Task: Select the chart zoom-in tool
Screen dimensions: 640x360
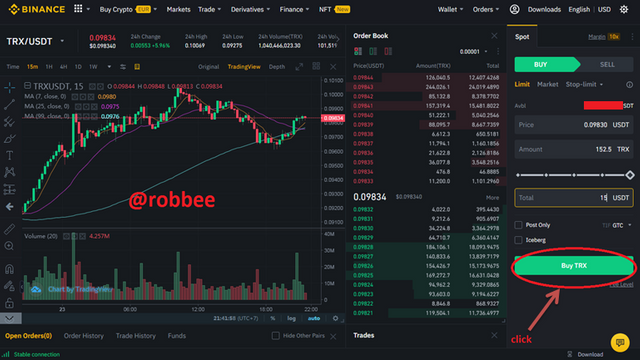Action: pyautogui.click(x=9, y=246)
